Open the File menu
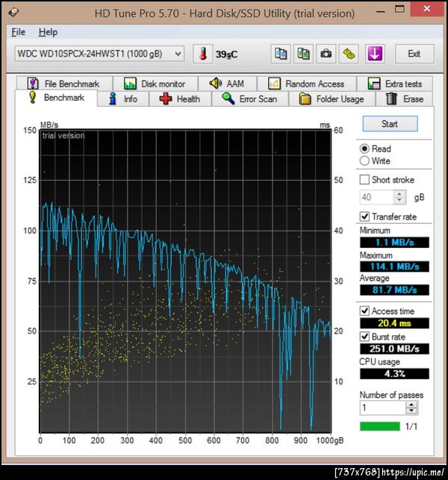This screenshot has width=448, height=480. (18, 32)
